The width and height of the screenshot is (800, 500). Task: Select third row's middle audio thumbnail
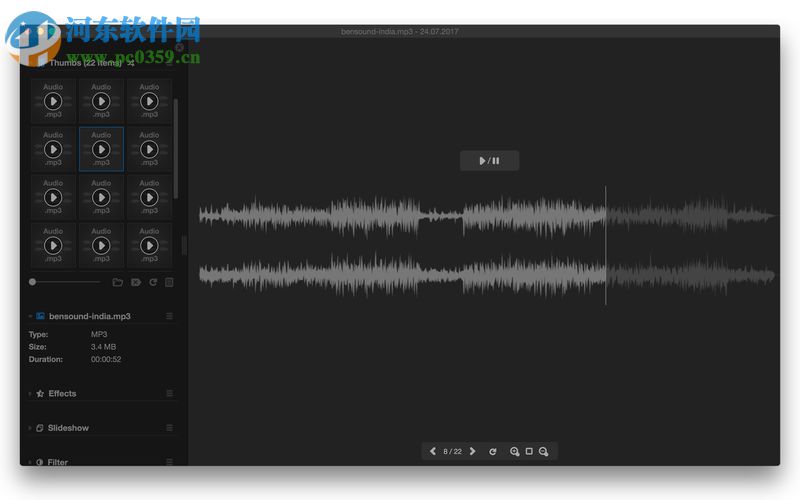(101, 197)
